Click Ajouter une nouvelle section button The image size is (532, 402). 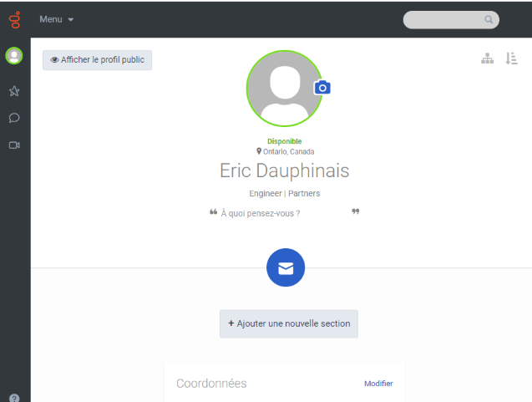coord(289,323)
